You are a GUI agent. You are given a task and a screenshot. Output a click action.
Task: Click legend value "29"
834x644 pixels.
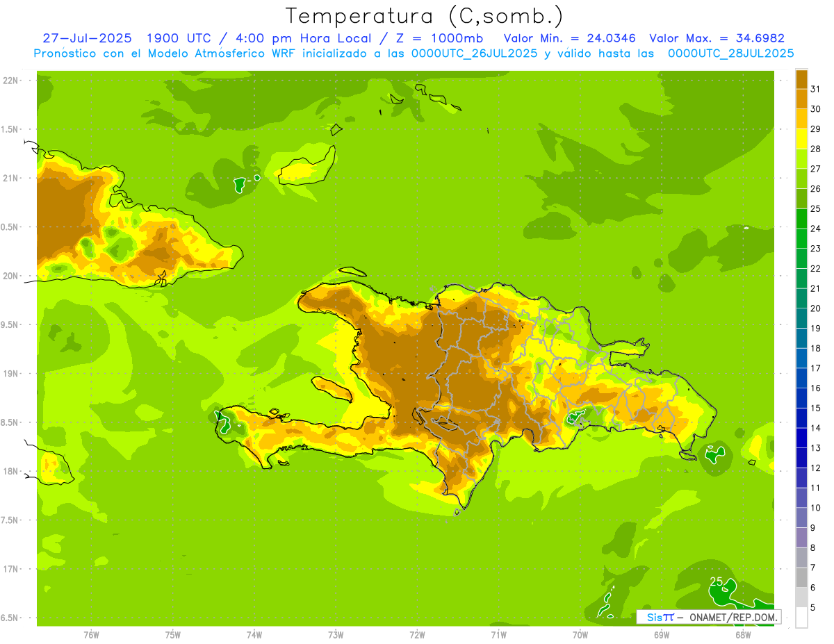(815, 129)
